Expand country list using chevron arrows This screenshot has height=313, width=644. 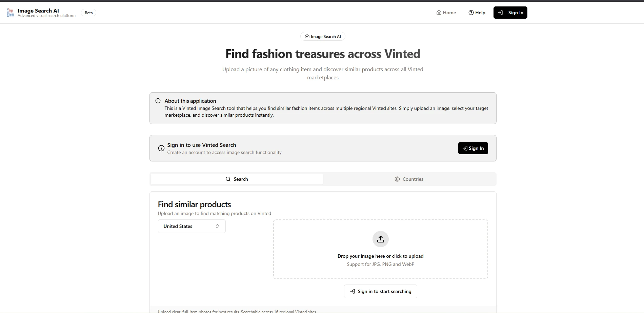click(217, 226)
